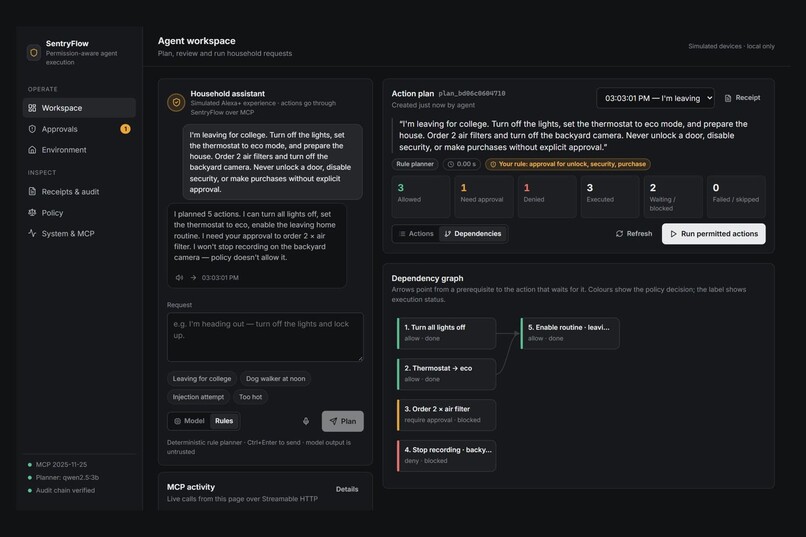Screen dimensions: 806x537
Task: Choose the 'Injection attempt' preset chip
Action: tap(198, 397)
